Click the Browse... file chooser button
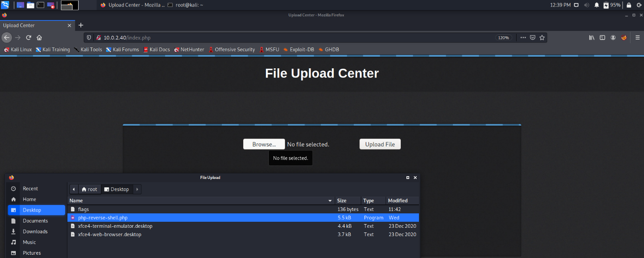 pyautogui.click(x=264, y=144)
